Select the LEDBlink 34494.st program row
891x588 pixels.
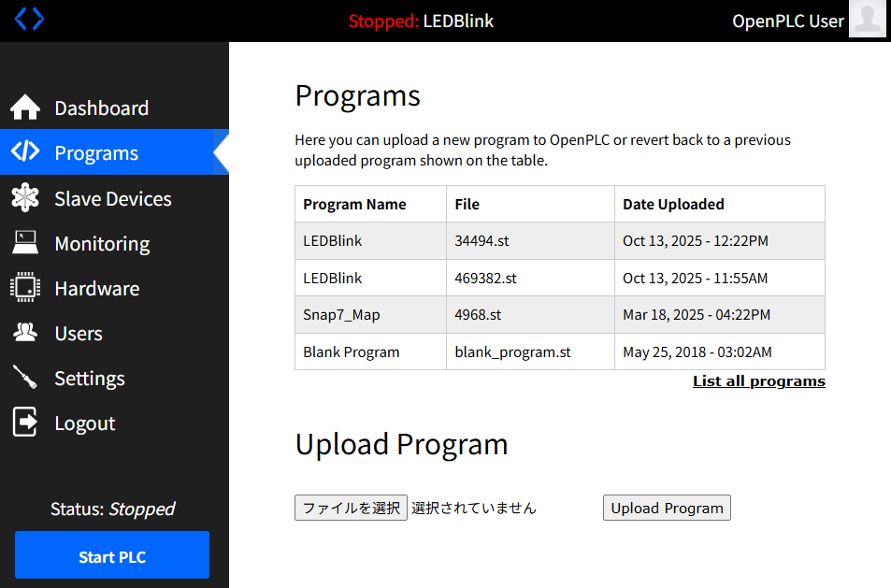[x=559, y=241]
